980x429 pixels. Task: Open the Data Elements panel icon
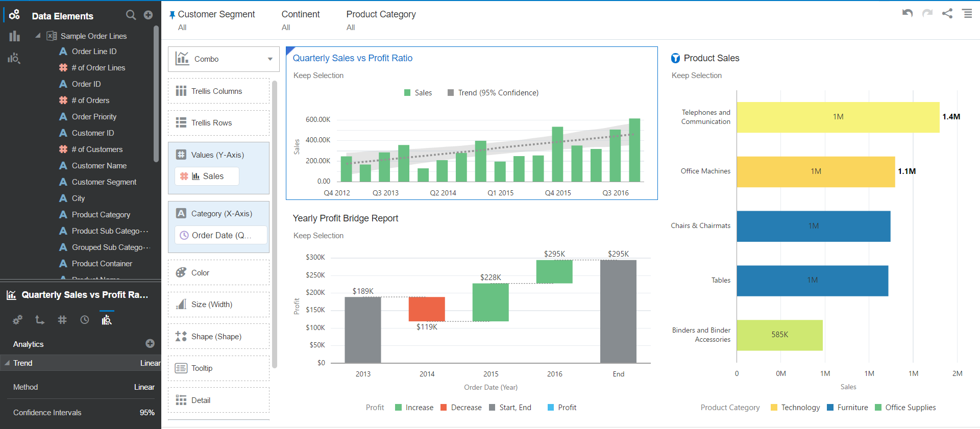(x=14, y=15)
